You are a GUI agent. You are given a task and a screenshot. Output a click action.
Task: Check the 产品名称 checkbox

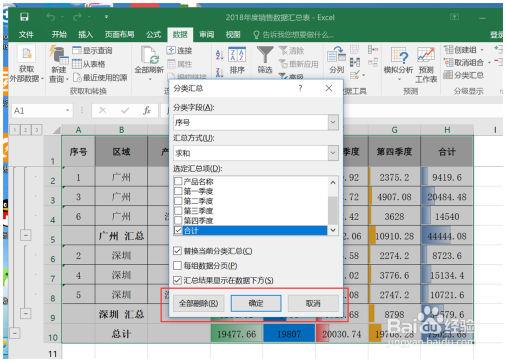click(178, 181)
